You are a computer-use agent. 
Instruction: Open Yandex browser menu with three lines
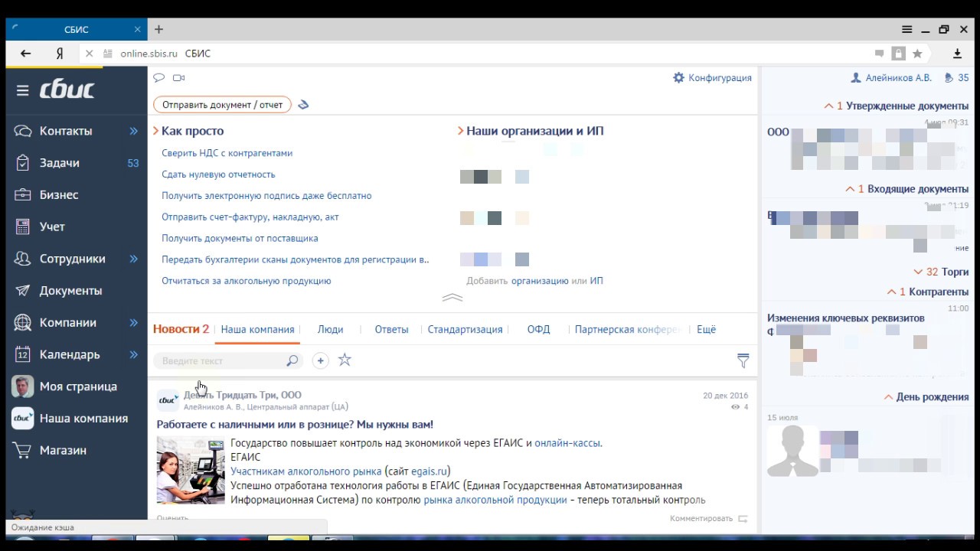(907, 29)
